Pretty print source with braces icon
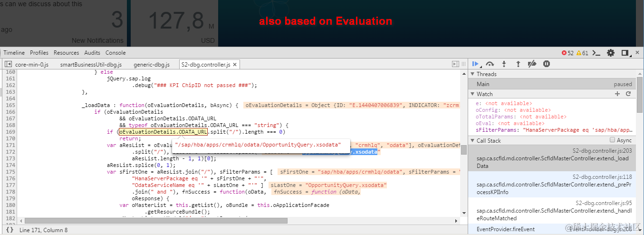Image resolution: width=644 pixels, height=235 pixels. point(10,230)
